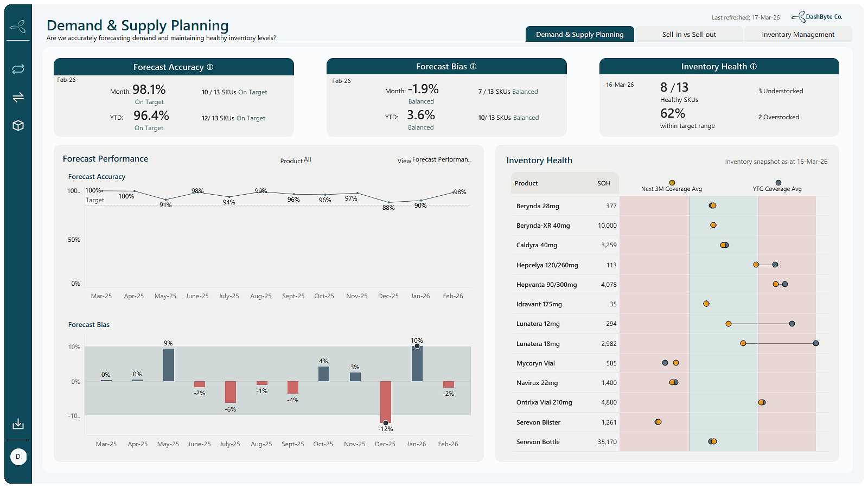This screenshot has height=488, width=868.
Task: Select the Berynda-XR 40mg row
Action: (670, 226)
